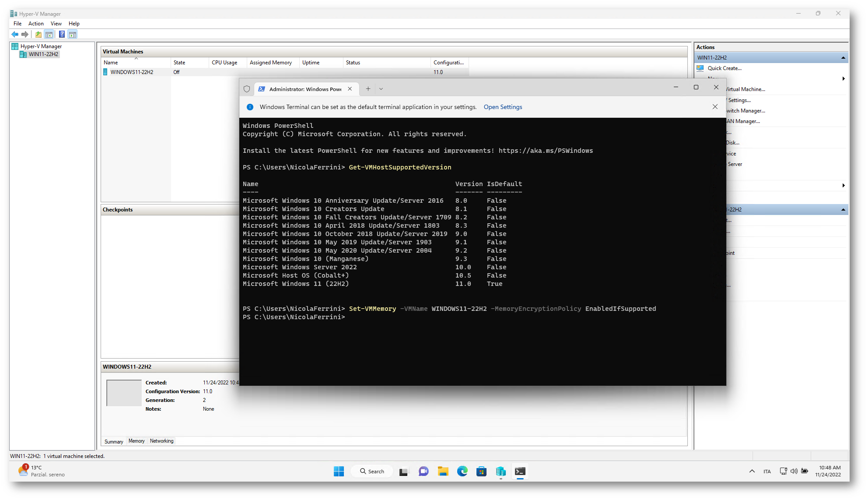The image size is (868, 500).
Task: Dismiss the default terminal notification bar
Action: click(x=715, y=107)
